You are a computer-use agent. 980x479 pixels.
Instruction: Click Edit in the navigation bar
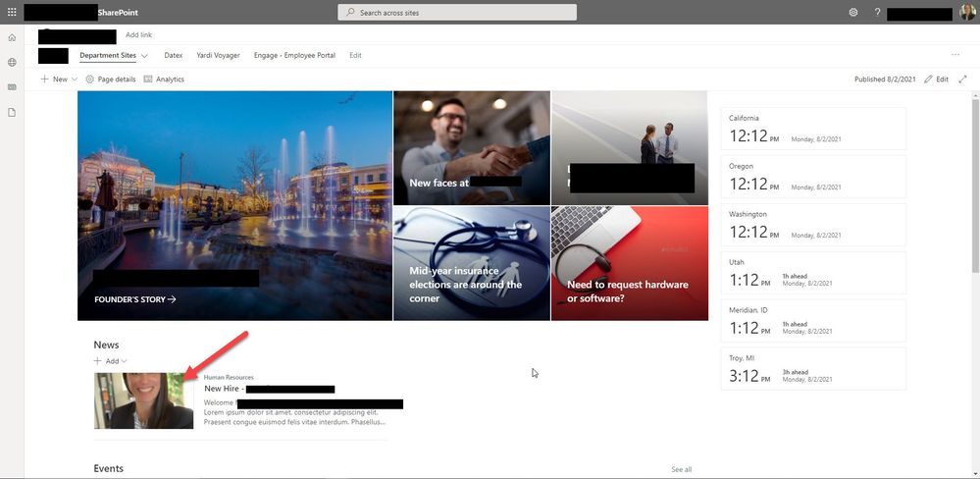click(x=355, y=55)
